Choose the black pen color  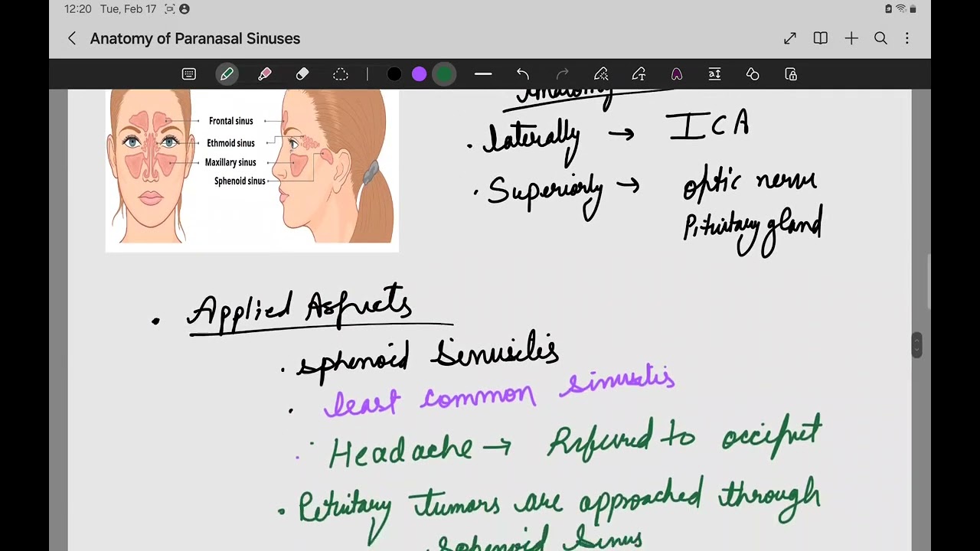point(394,74)
